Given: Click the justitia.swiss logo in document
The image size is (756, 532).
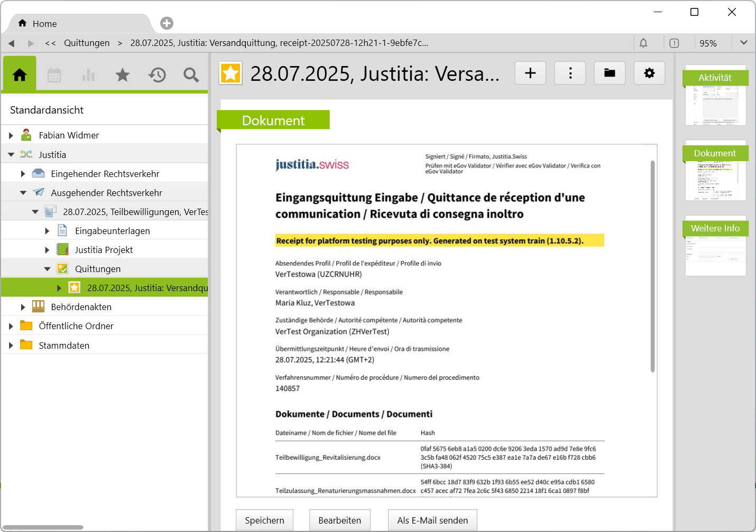Looking at the screenshot, I should point(312,164).
